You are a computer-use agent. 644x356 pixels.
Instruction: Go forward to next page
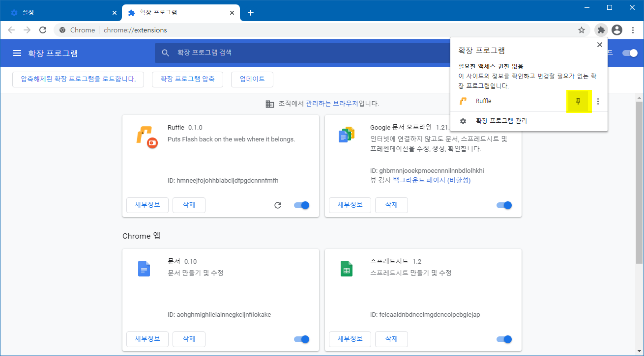click(x=27, y=30)
